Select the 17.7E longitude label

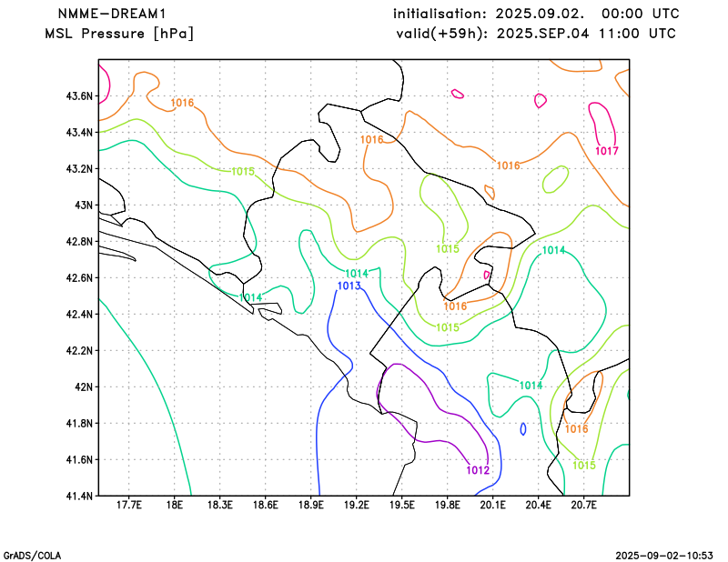tap(129, 505)
